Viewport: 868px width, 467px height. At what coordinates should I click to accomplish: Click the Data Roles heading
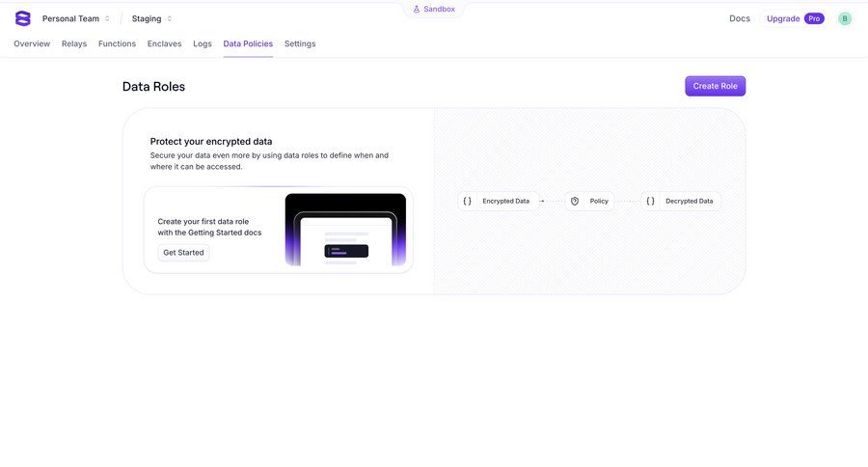tap(153, 87)
